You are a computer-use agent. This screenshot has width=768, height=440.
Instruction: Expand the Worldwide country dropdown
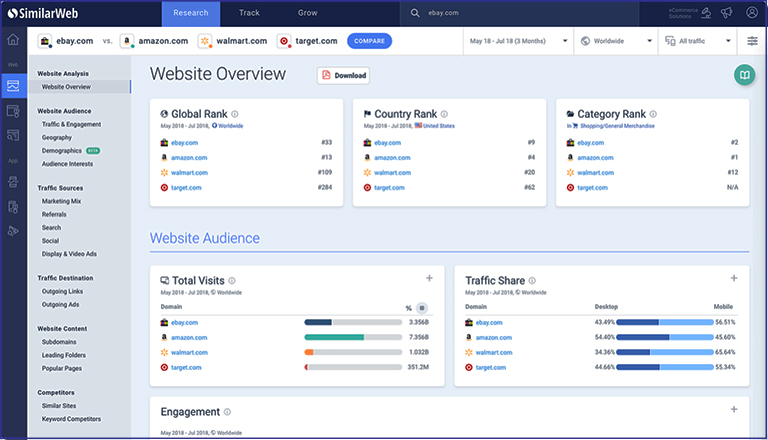(614, 41)
